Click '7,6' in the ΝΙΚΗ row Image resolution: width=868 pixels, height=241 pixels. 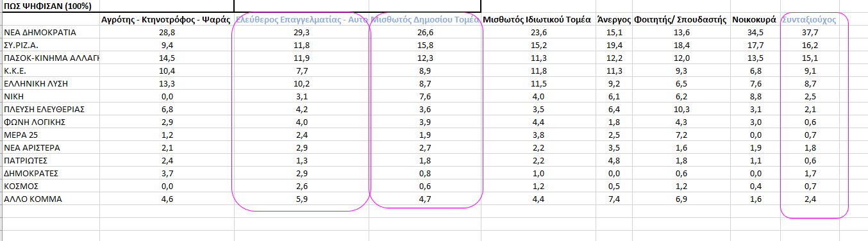425,97
